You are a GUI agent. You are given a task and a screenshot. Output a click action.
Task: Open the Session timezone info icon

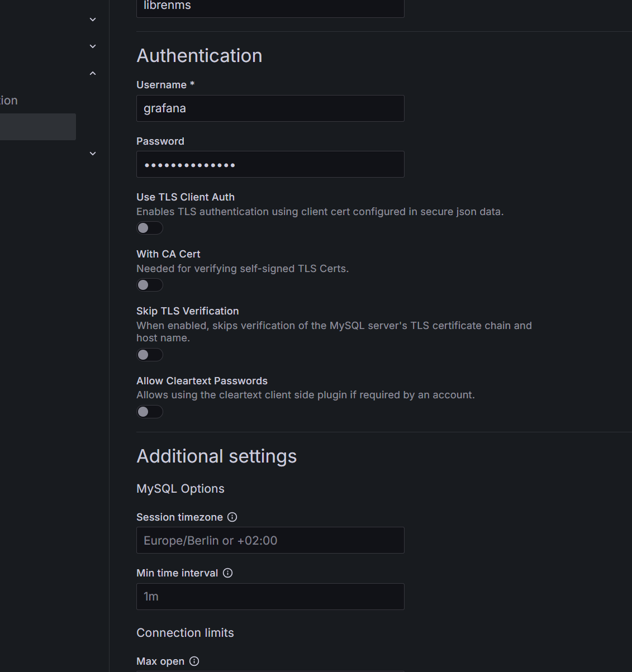[232, 517]
